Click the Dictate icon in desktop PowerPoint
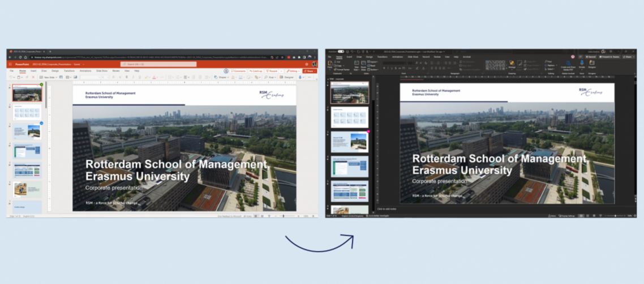 582,62
